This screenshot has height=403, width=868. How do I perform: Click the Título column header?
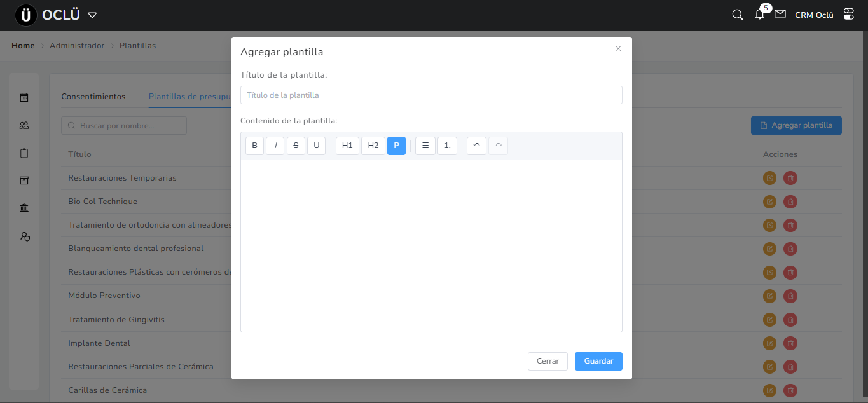click(79, 154)
